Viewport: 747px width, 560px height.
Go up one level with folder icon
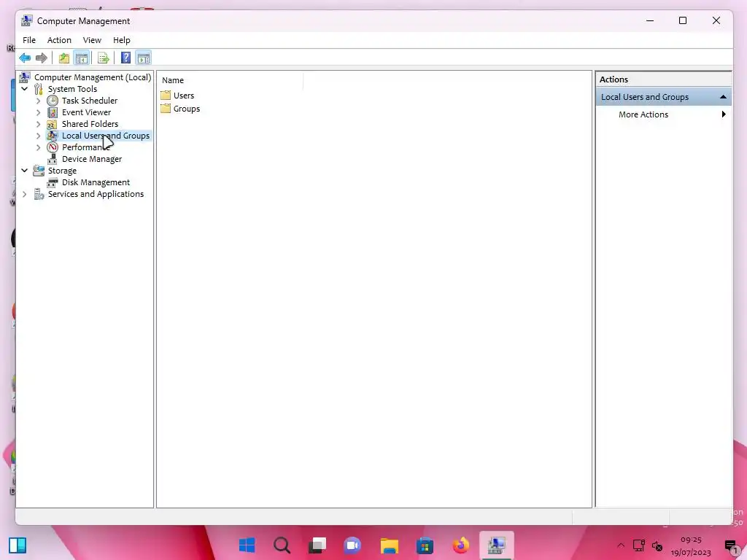pos(64,58)
